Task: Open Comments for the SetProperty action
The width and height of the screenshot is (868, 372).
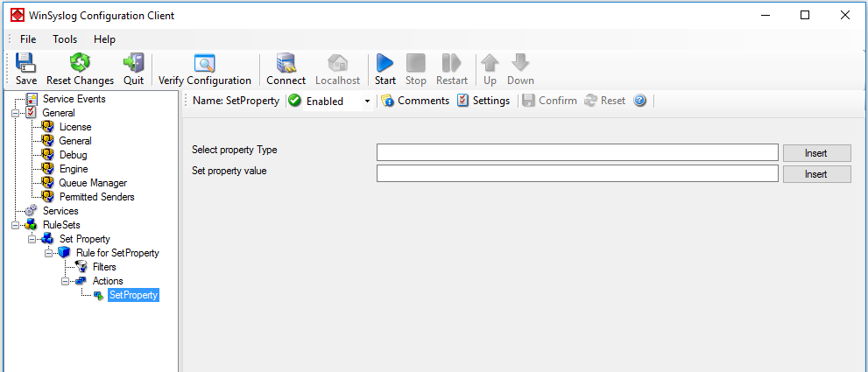Action: click(416, 101)
